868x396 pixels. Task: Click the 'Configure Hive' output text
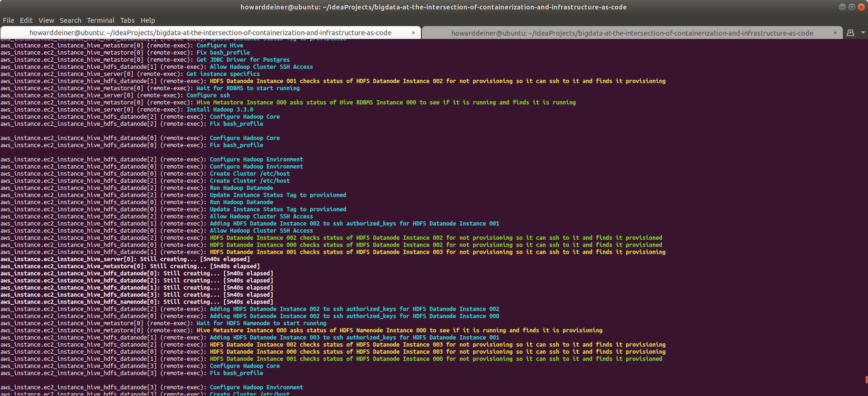click(x=220, y=46)
